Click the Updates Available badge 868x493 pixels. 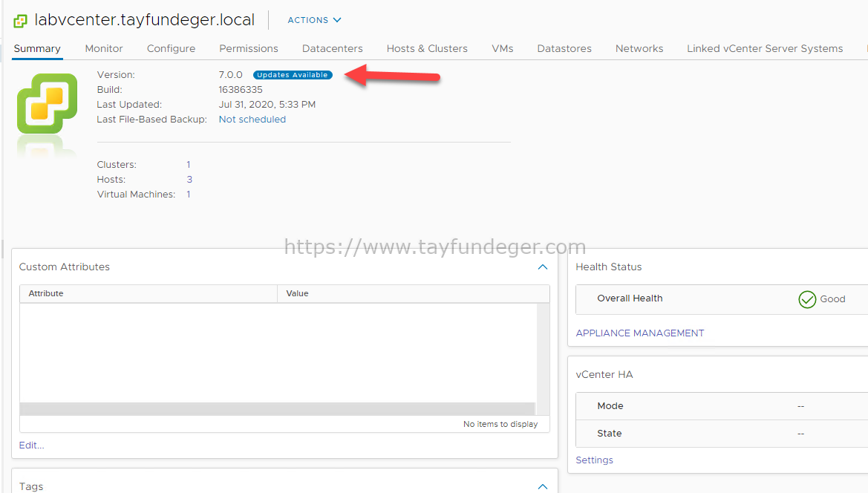coord(293,75)
